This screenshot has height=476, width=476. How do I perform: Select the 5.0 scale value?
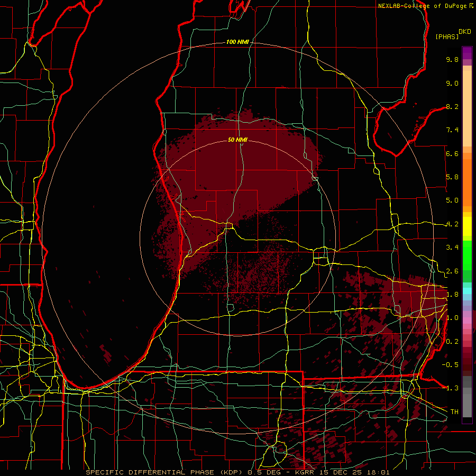pyautogui.click(x=452, y=200)
